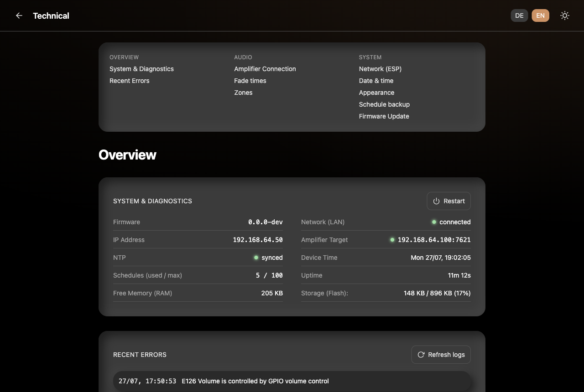Open Network (ESP) settings link

(380, 69)
